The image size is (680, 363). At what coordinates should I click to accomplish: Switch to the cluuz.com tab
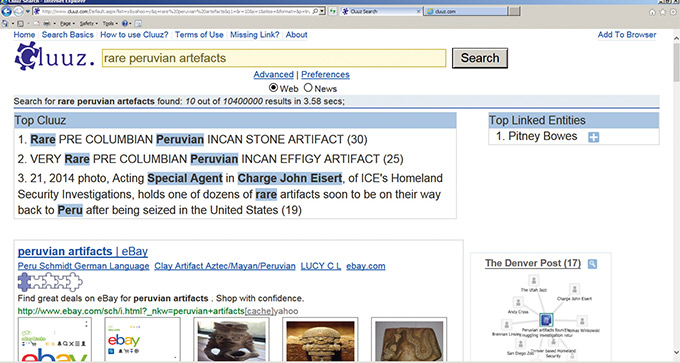[x=466, y=12]
